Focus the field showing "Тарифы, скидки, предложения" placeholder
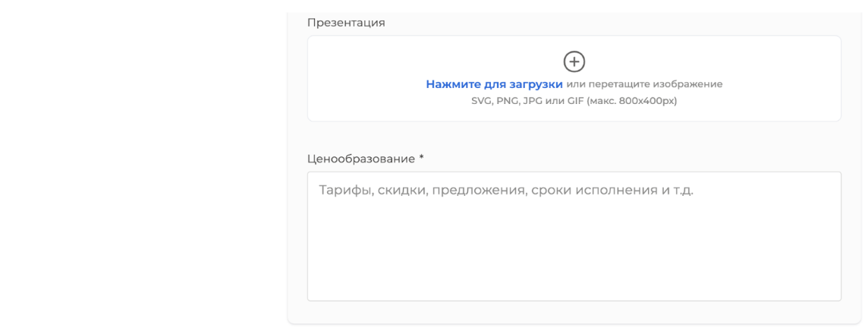The height and width of the screenshot is (331, 868). pyautogui.click(x=574, y=236)
